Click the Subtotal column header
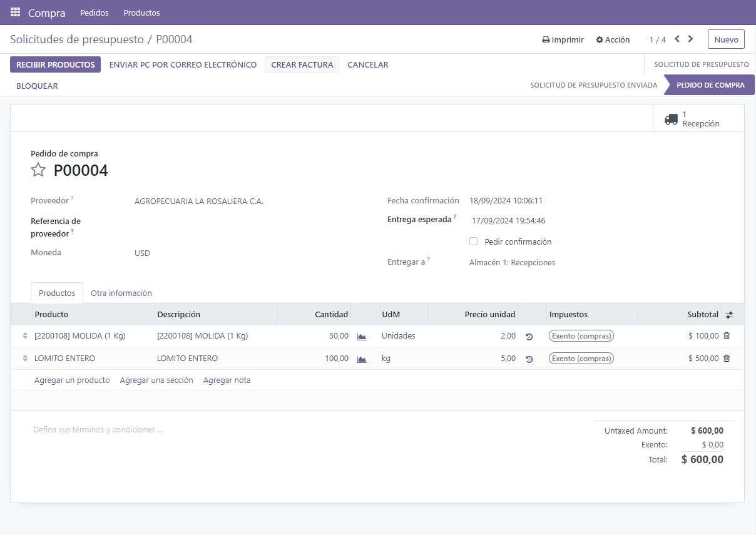The width and height of the screenshot is (756, 535). (x=680, y=314)
